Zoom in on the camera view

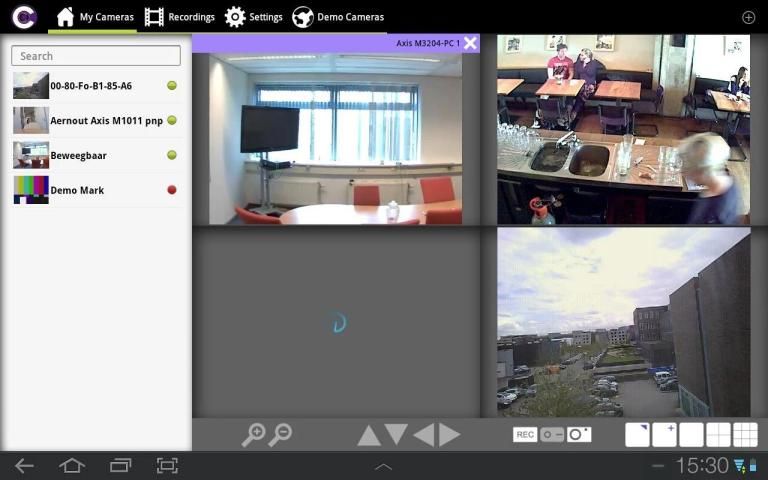click(253, 435)
